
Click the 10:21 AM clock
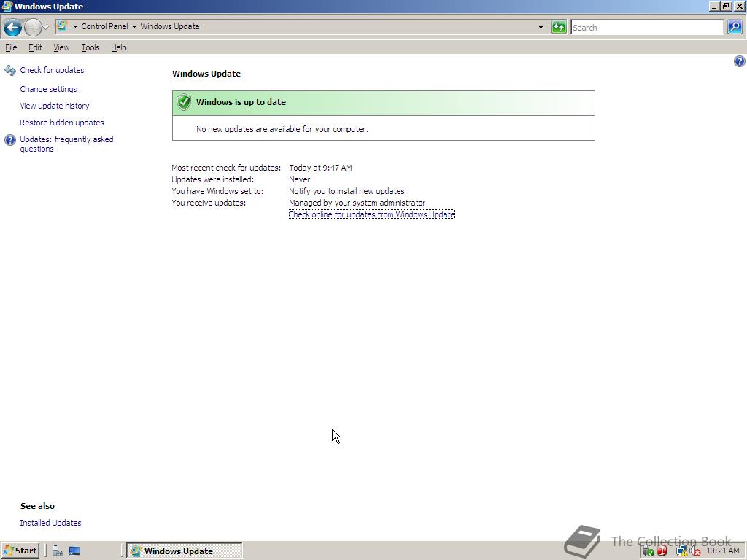(723, 551)
